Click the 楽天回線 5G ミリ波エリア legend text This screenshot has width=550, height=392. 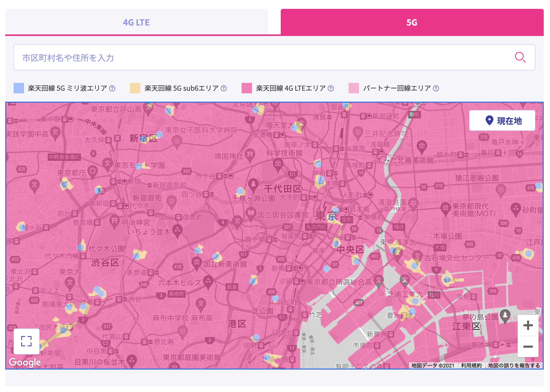67,88
